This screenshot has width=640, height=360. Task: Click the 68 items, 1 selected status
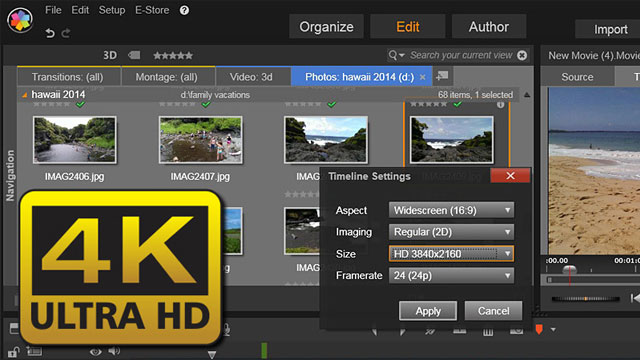click(x=475, y=95)
